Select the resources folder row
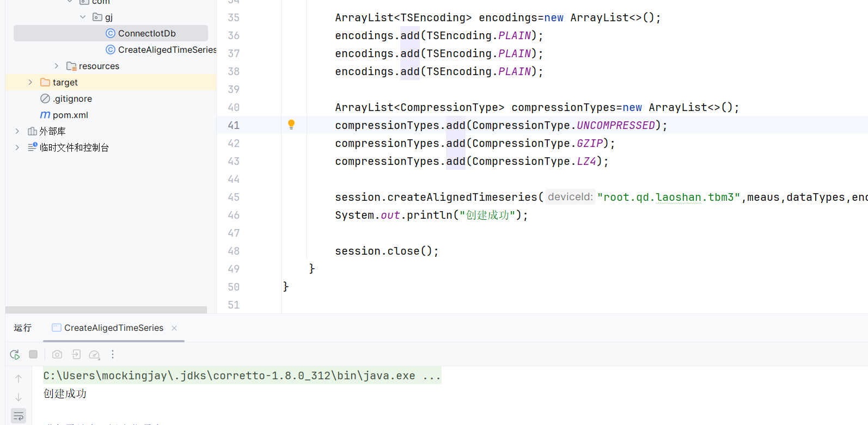This screenshot has height=425, width=868. click(111, 66)
